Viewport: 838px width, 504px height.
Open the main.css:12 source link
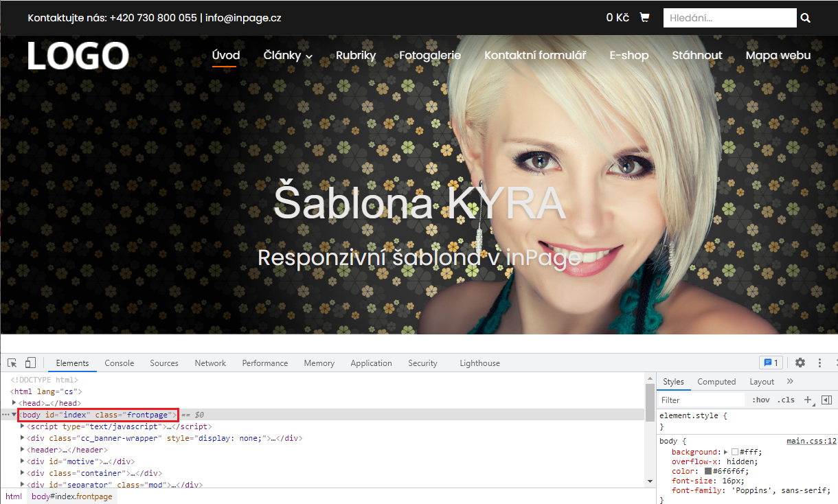coord(811,442)
